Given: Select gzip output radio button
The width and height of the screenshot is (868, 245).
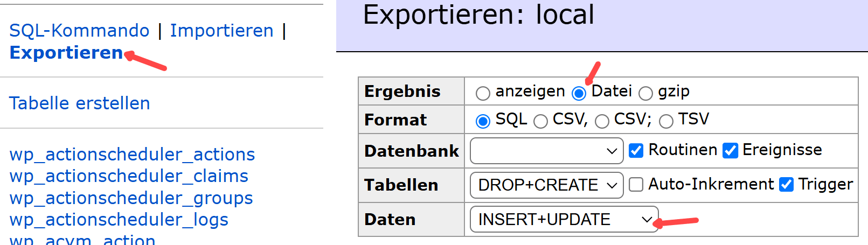Looking at the screenshot, I should 645,94.
